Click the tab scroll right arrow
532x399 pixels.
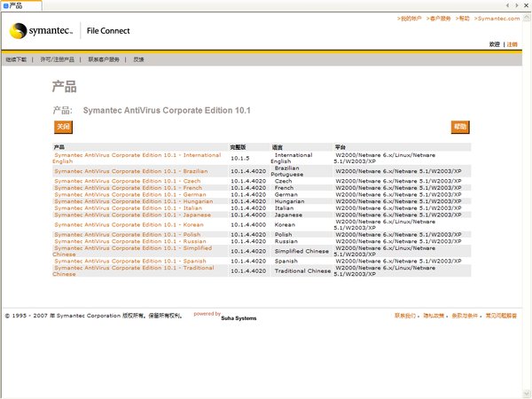tap(516, 5)
